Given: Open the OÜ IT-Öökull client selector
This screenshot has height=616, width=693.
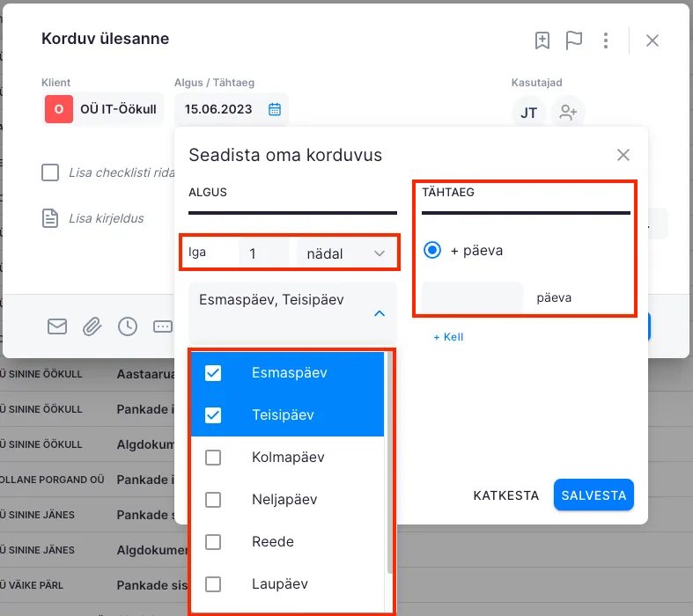Looking at the screenshot, I should pos(104,110).
